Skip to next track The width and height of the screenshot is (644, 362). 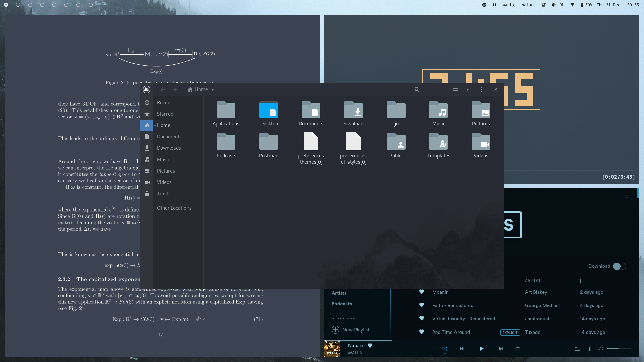501,349
